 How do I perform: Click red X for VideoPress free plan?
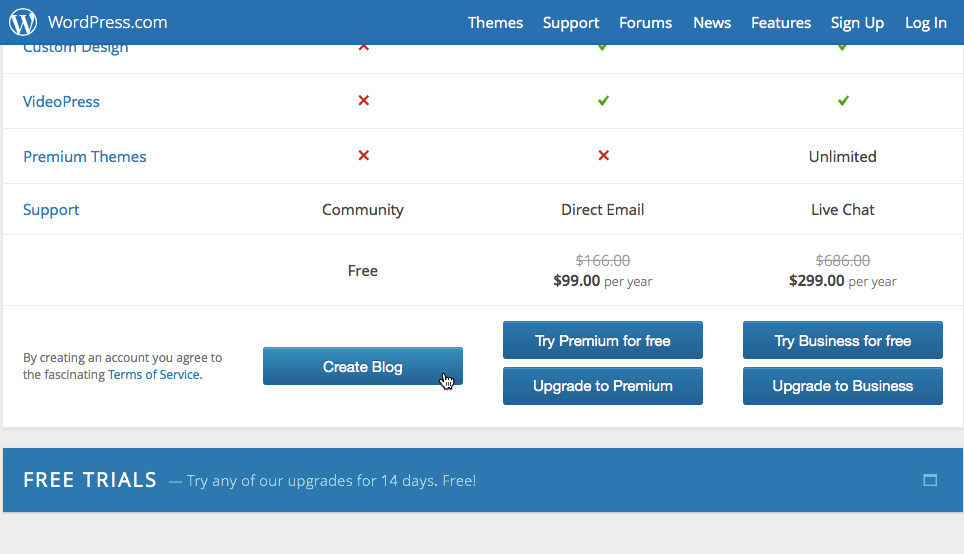point(364,100)
